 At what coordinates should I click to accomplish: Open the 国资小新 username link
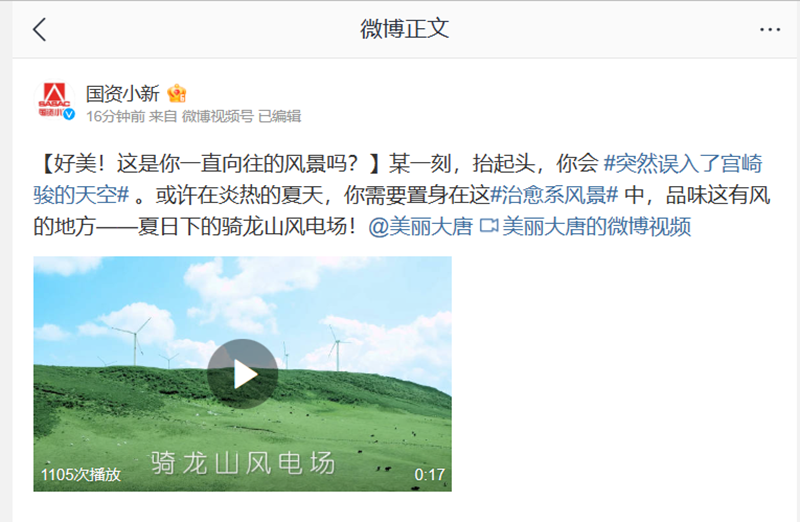pyautogui.click(x=122, y=93)
